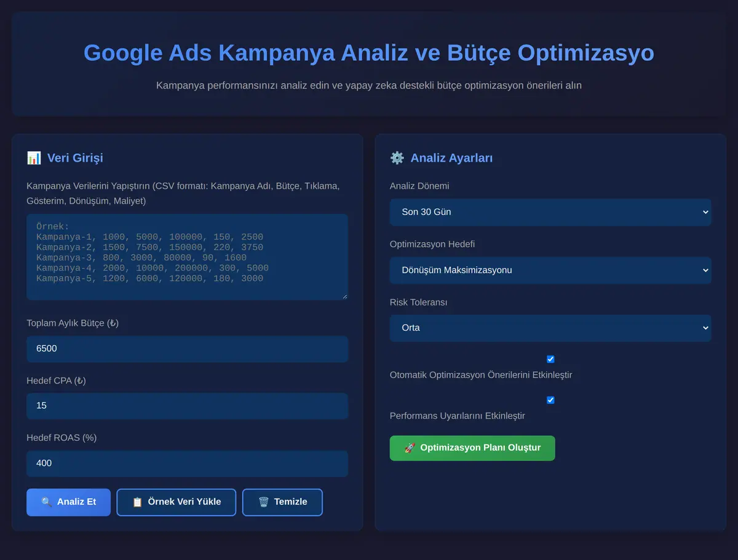Open the Analiz Dönemi dropdown
738x560 pixels.
tap(550, 212)
